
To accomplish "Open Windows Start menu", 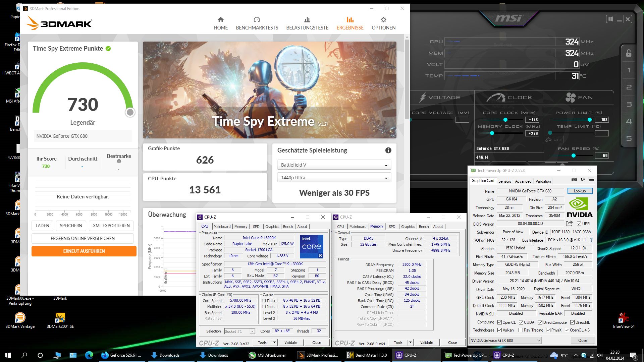I will pyautogui.click(x=8, y=355).
